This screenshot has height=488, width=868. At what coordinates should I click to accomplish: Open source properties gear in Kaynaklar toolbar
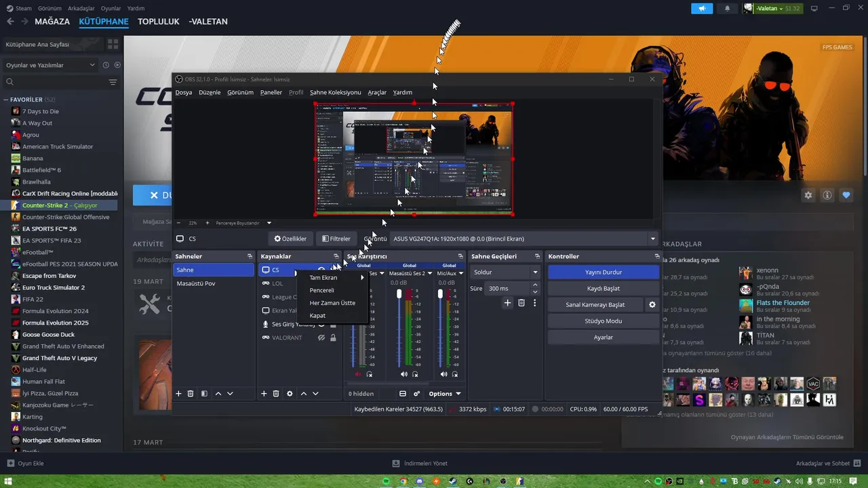290,394
